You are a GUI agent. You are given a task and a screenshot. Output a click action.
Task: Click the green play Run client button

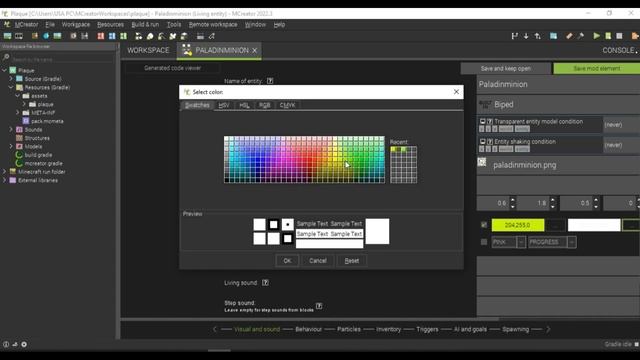tap(596, 36)
